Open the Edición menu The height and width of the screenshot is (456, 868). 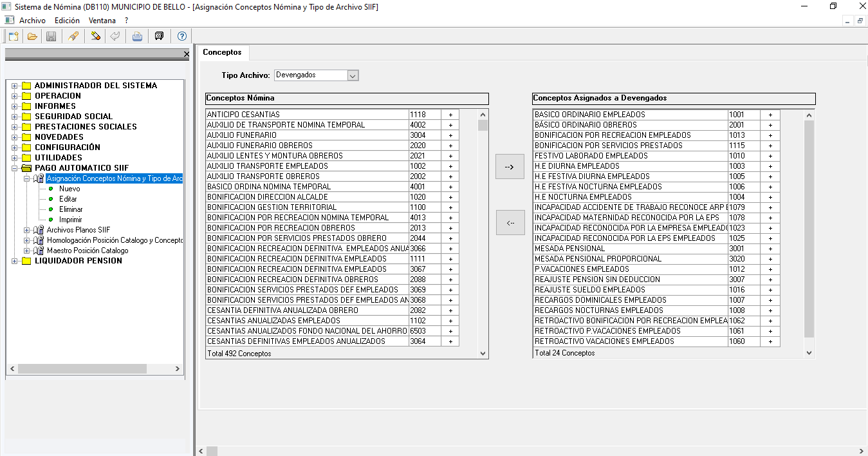[x=67, y=21]
